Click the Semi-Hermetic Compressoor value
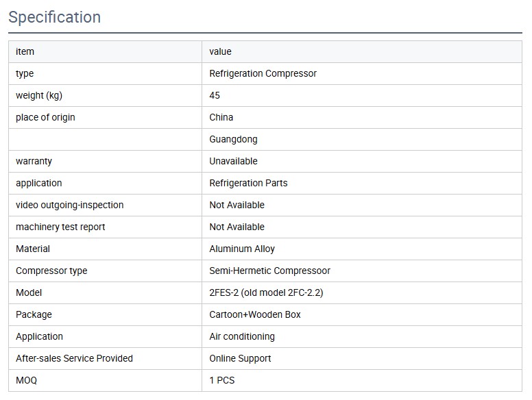 pyautogui.click(x=269, y=271)
